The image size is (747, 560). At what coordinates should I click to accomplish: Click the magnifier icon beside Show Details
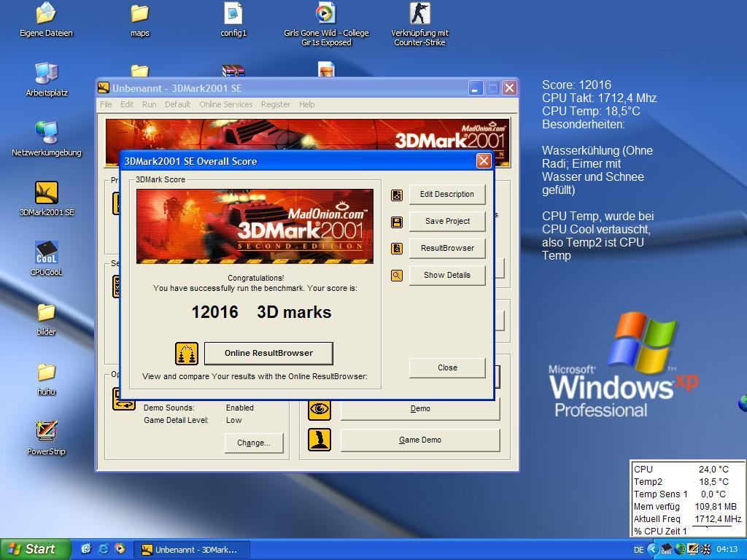pos(397,276)
